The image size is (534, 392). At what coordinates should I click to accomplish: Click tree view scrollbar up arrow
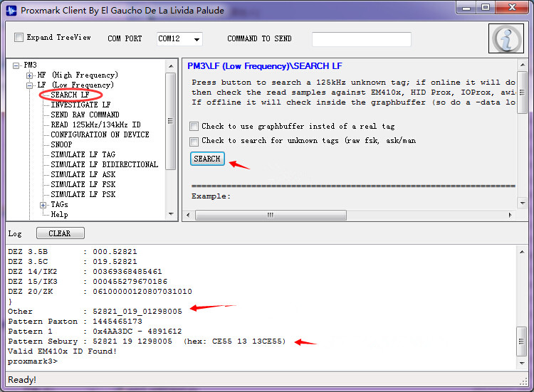[171, 66]
